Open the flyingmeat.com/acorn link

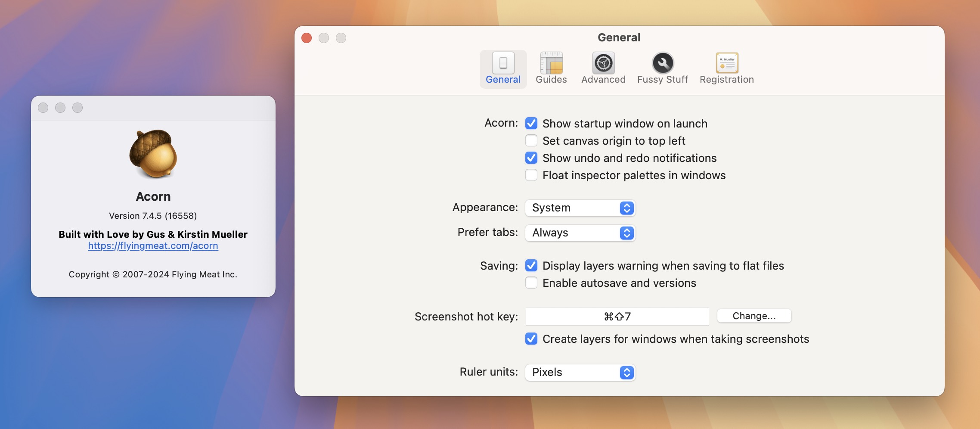(x=153, y=246)
